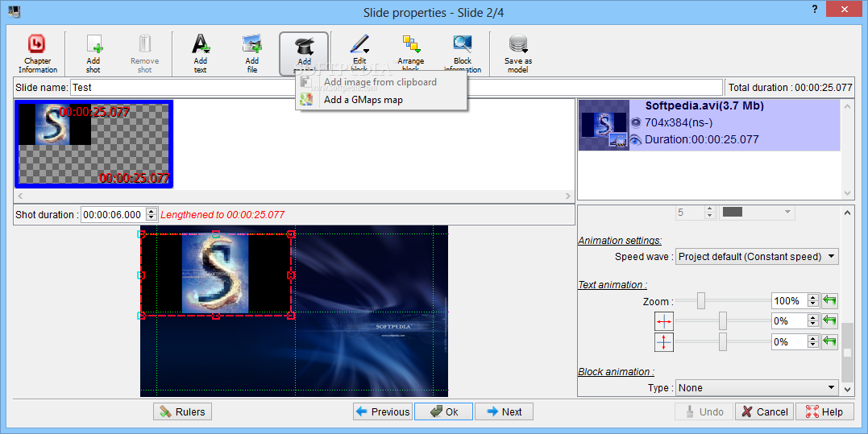Go to the Previous slide
868x434 pixels.
tap(383, 412)
